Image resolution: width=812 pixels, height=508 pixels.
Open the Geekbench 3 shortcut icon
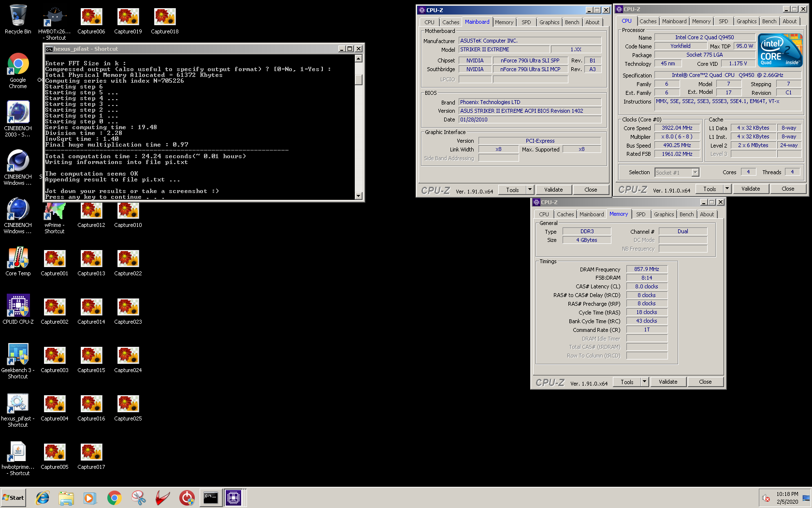point(18,360)
